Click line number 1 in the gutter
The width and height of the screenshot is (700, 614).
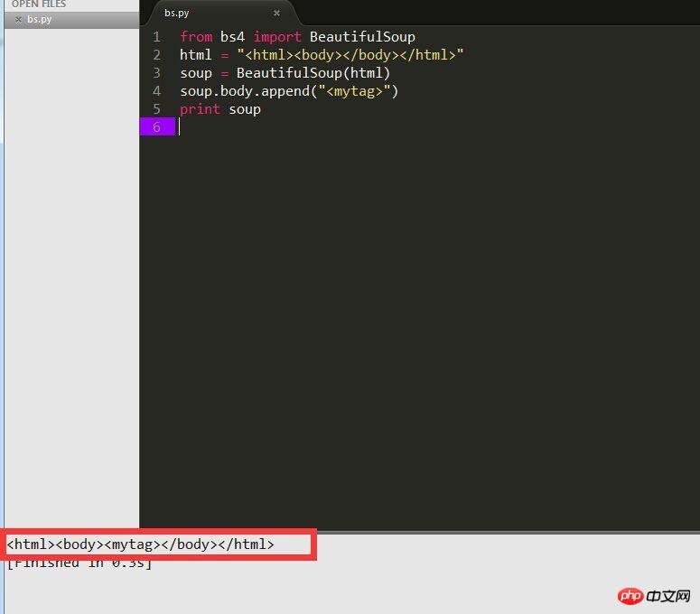(x=156, y=37)
